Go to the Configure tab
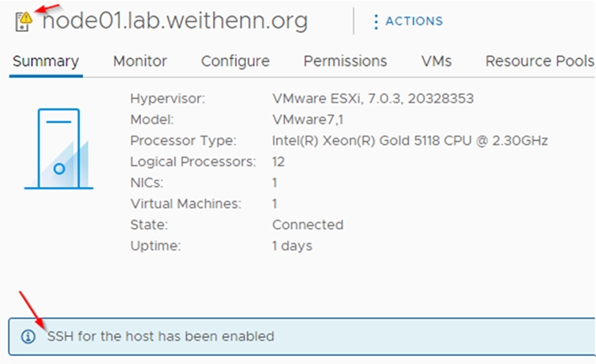This screenshot has height=364, width=596. pyautogui.click(x=235, y=60)
